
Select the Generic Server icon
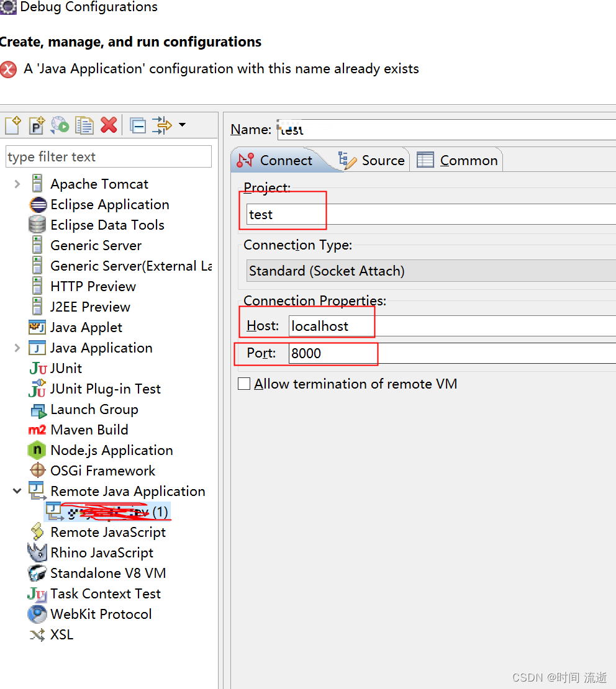37,245
